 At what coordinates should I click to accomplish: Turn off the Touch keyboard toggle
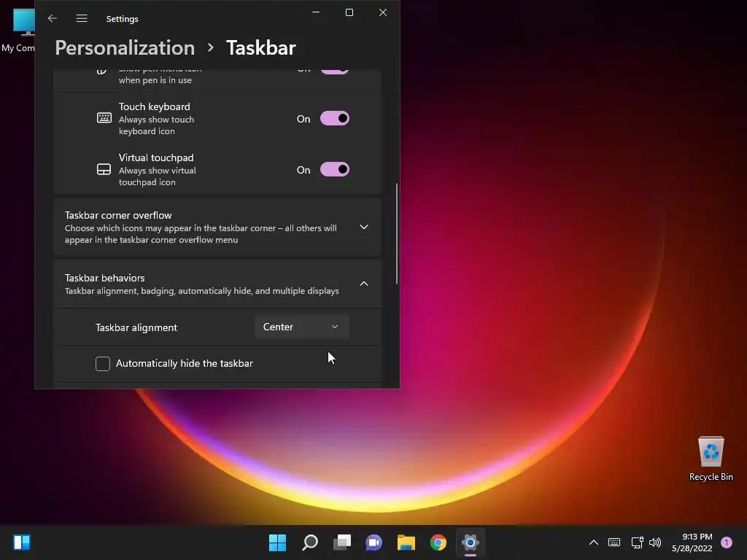coord(334,118)
